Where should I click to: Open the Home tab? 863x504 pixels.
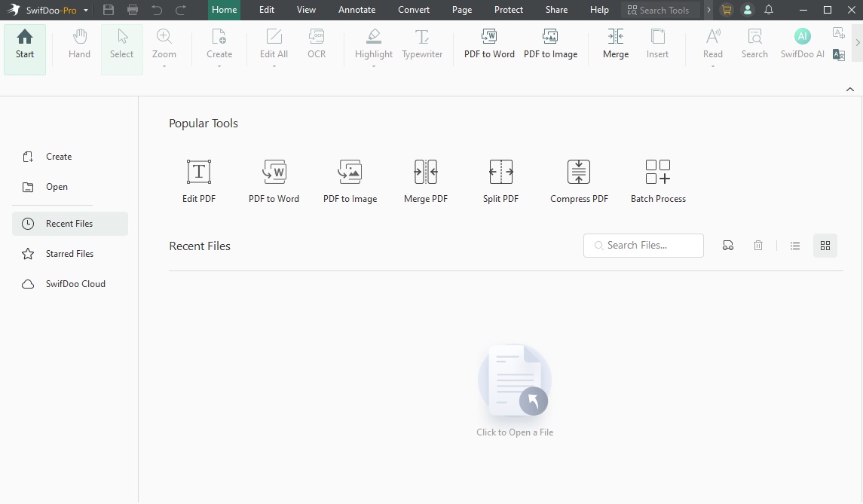[224, 10]
